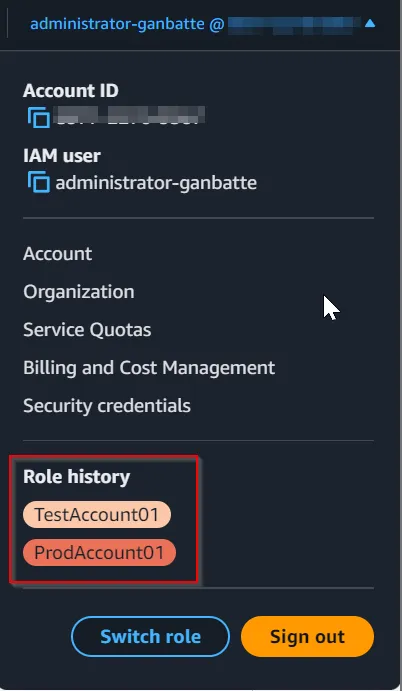Viewport: 402px width, 691px height.
Task: Click the Switch role button
Action: pos(150,636)
